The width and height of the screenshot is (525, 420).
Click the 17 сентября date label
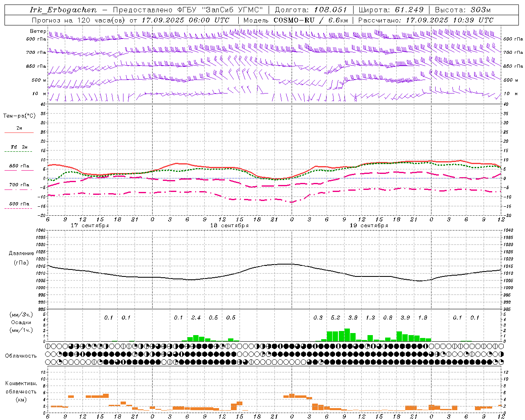[90, 226]
